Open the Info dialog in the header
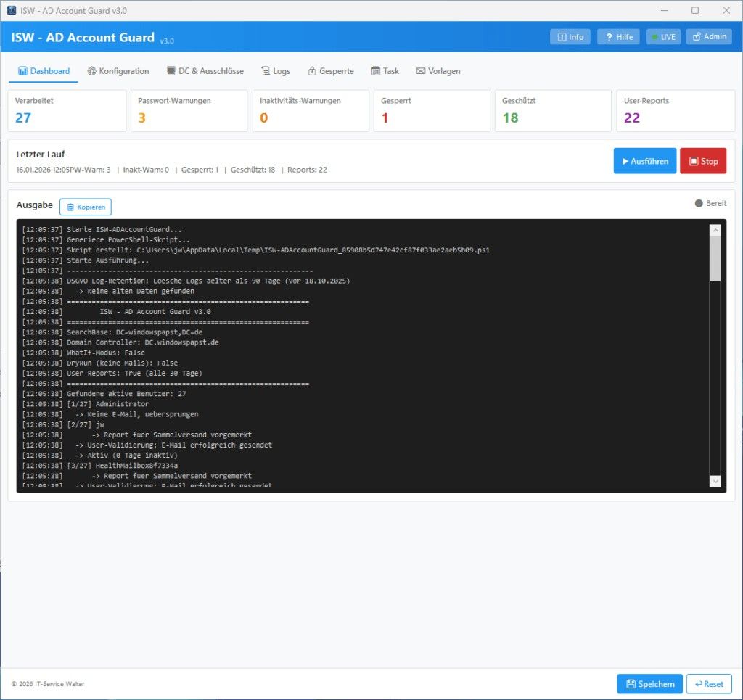Viewport: 743px width, 700px height. pyautogui.click(x=570, y=37)
